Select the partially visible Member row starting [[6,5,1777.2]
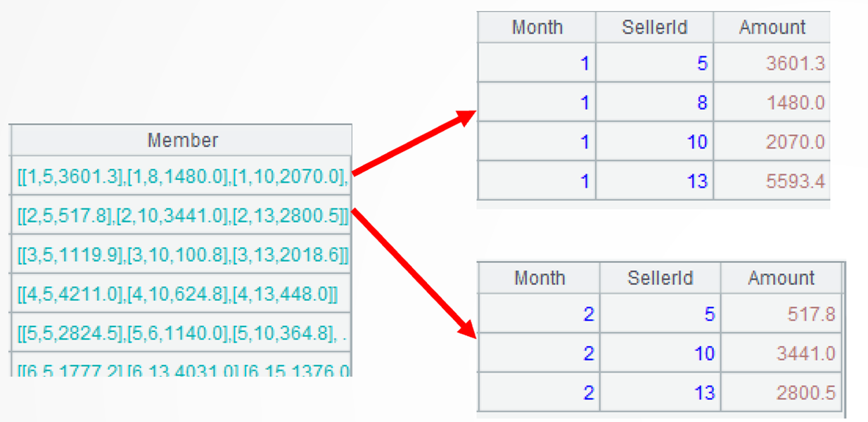Screen dimensions: 868x422 [x=182, y=369]
